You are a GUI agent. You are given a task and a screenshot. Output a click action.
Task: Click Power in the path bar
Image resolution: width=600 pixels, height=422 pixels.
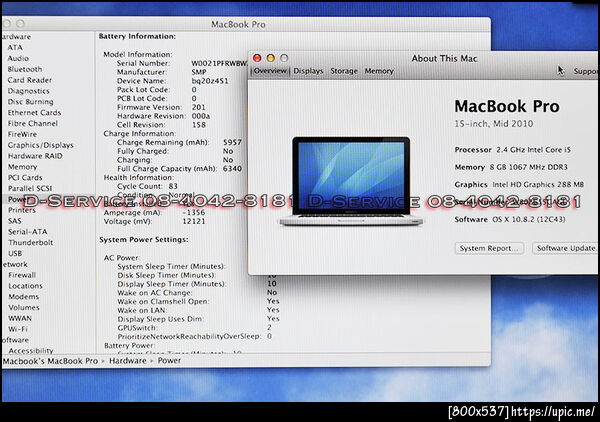pos(169,361)
